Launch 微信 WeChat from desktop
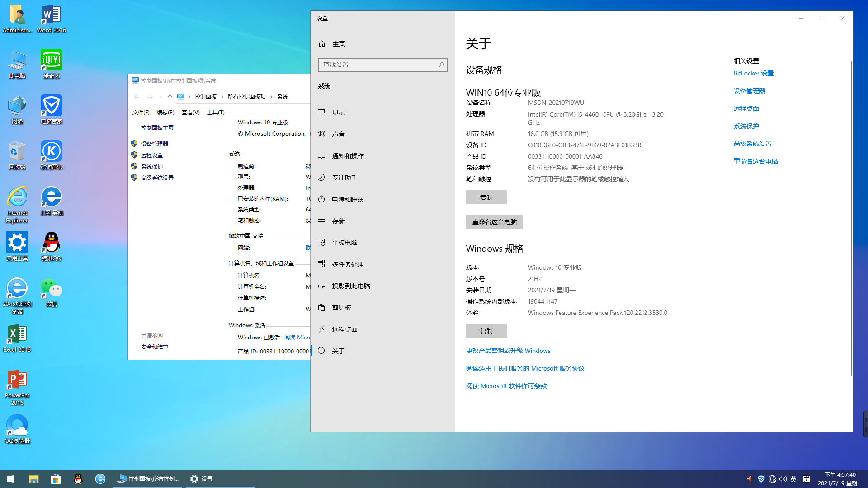This screenshot has width=868, height=488. pos(51,292)
